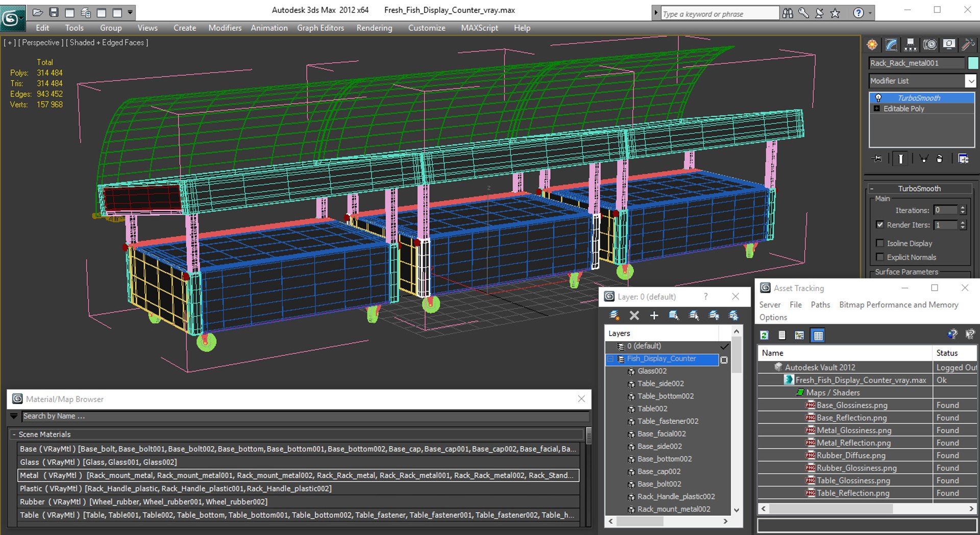
Task: Click Configure Modifier Sets icon
Action: coord(963,159)
